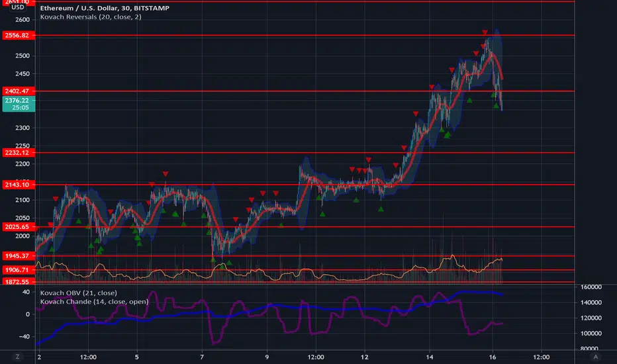The image size is (617, 364).
Task: Click date label 7 on time axis
Action: (202, 357)
